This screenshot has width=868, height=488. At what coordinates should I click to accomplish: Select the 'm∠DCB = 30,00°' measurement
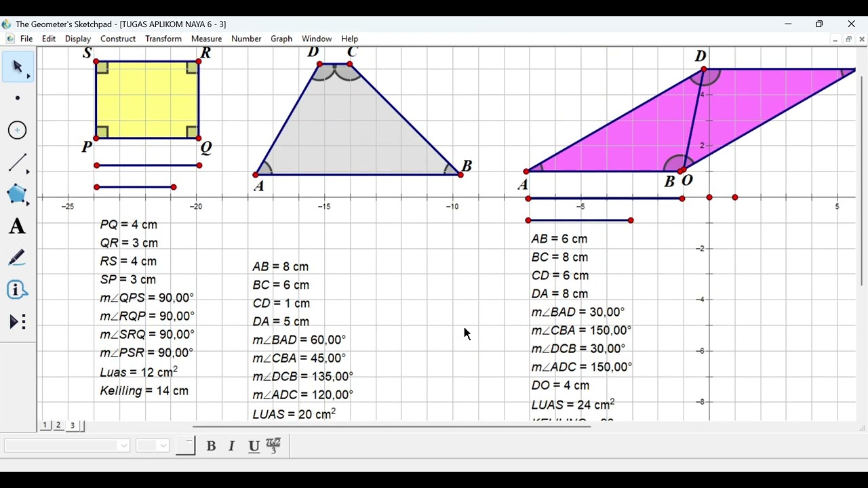[578, 348]
